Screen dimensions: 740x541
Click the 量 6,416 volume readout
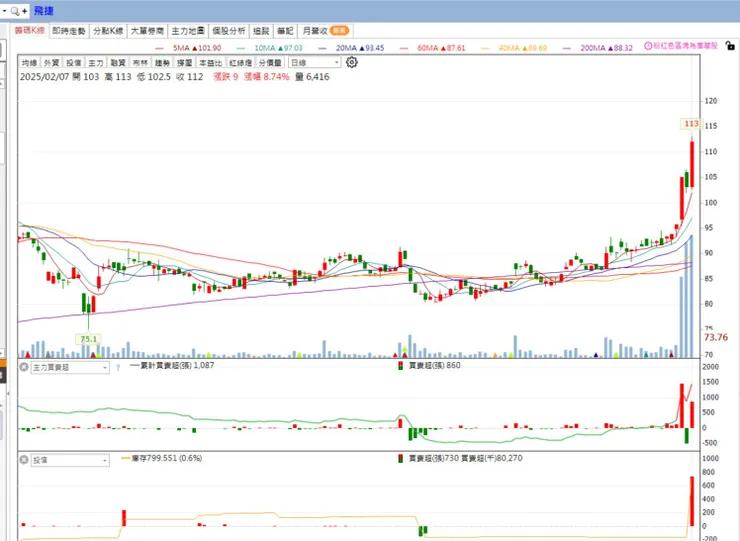click(x=312, y=76)
